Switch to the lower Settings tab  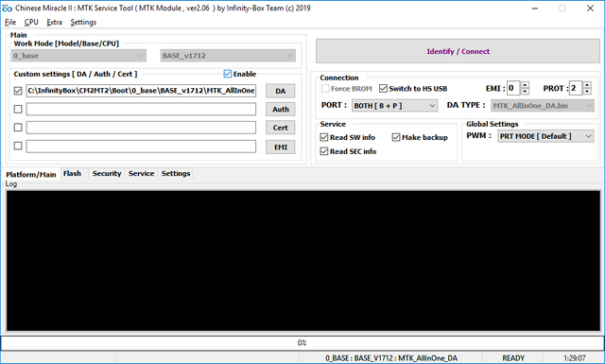(176, 174)
